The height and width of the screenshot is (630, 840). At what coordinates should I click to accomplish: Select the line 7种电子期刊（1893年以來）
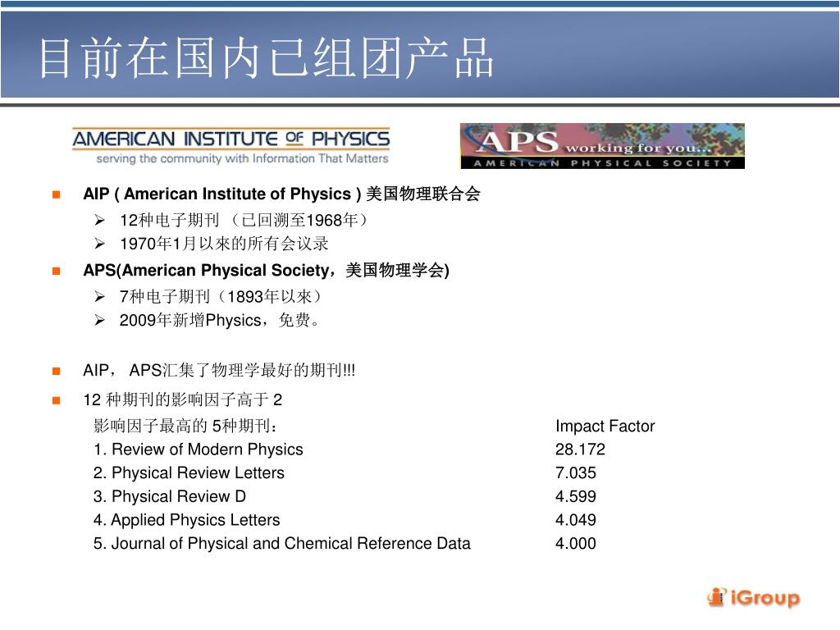(221, 296)
